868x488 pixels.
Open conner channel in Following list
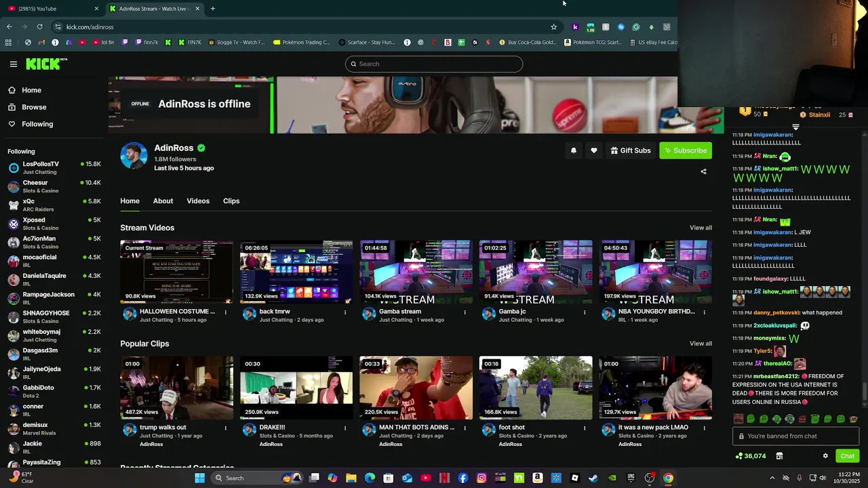(x=54, y=410)
